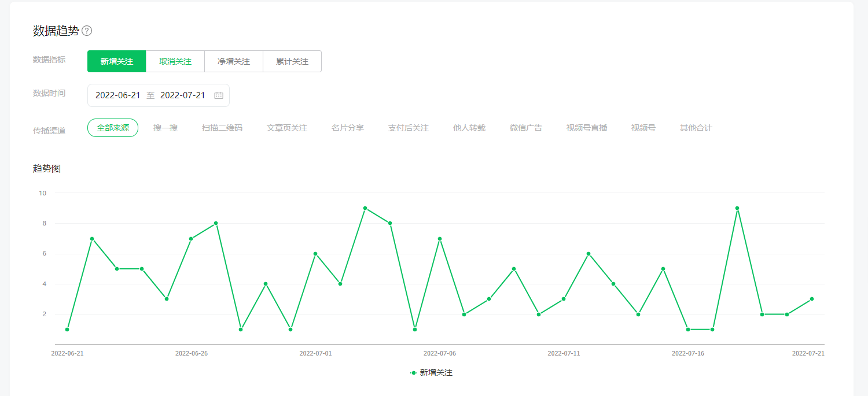The image size is (868, 396).
Task: Click the 2022-07-01 x-axis label
Action: (315, 353)
